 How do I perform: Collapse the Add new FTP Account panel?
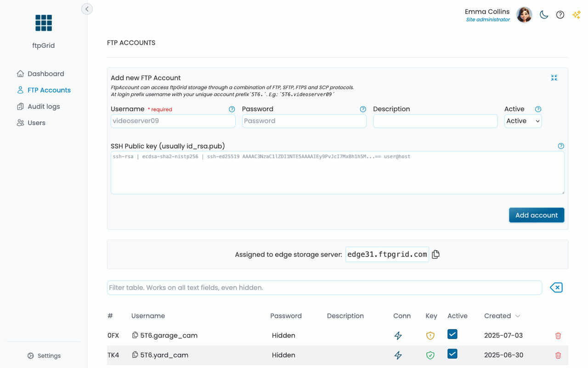coord(554,78)
